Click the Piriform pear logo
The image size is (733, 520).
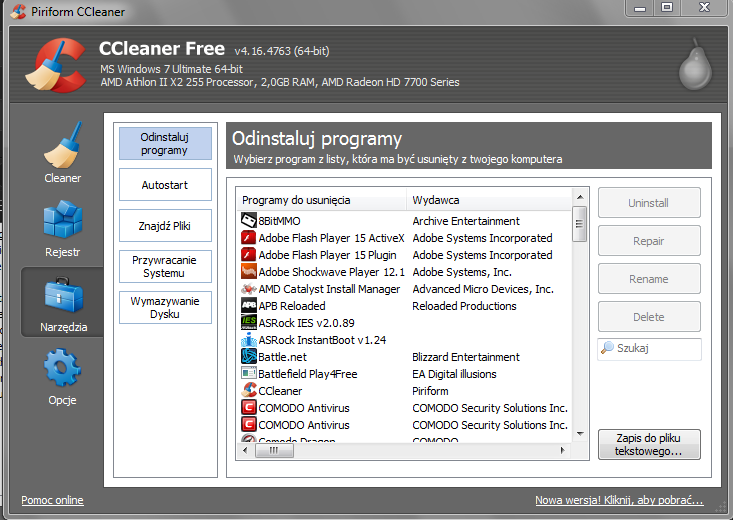pyautogui.click(x=695, y=65)
